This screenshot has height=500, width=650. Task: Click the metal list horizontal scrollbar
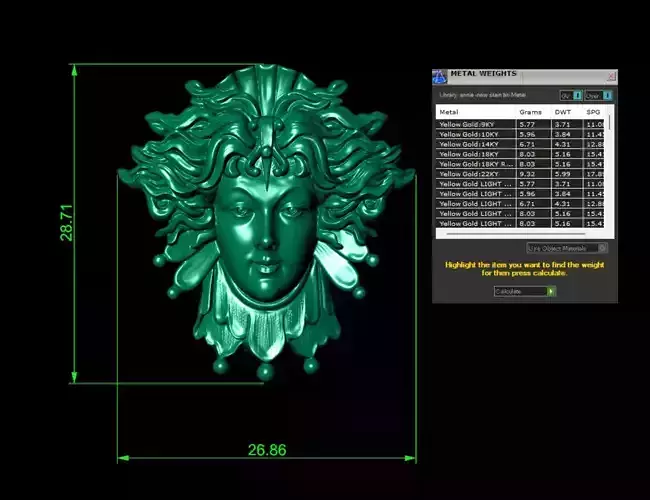tap(516, 234)
